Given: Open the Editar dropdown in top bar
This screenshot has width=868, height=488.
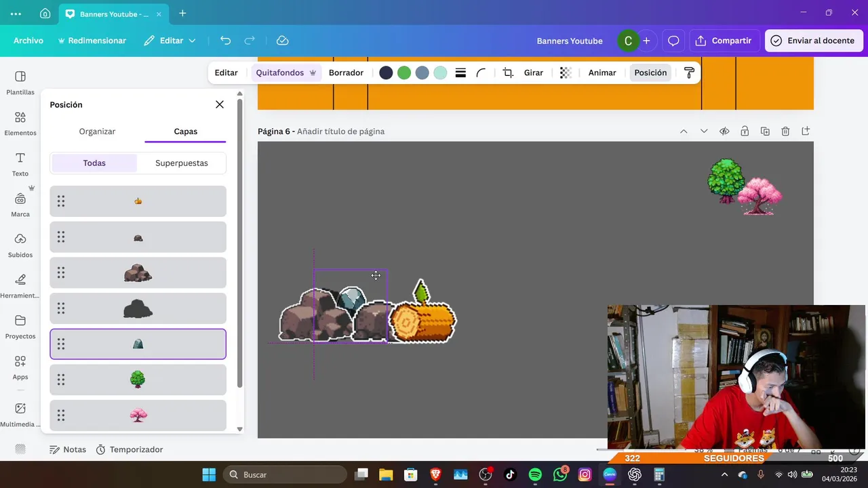Looking at the screenshot, I should coord(170,41).
